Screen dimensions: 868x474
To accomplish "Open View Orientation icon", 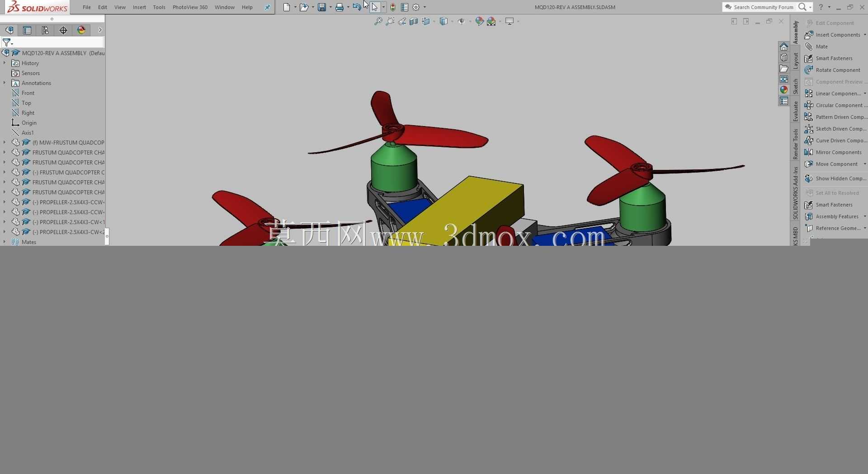I will [x=426, y=21].
